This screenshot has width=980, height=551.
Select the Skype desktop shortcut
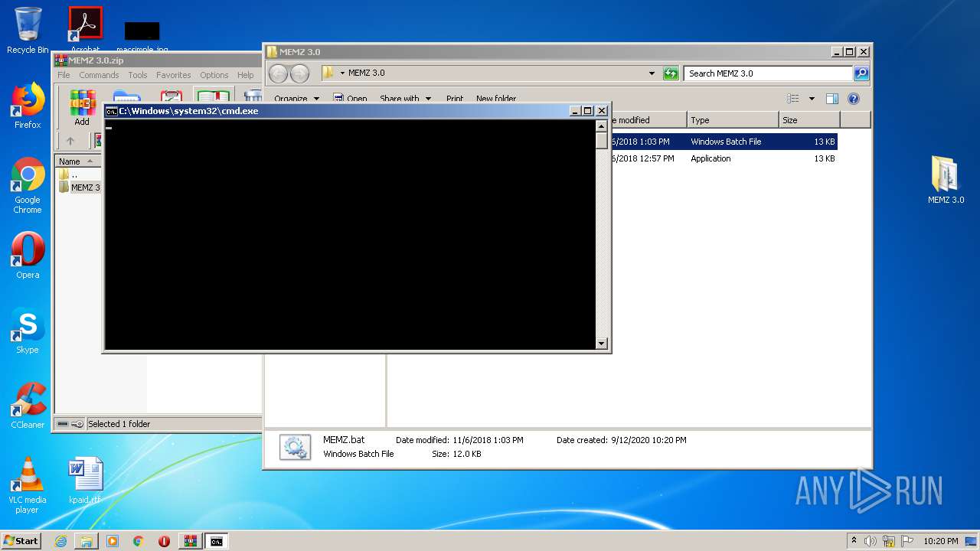[x=28, y=331]
